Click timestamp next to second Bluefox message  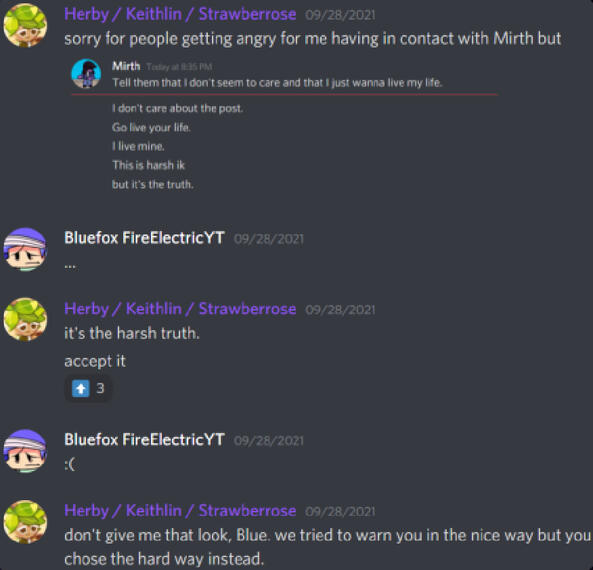click(269, 441)
